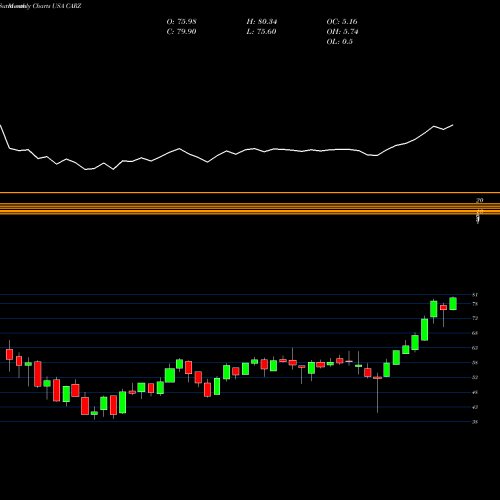Click the 'H: 80.34' high value
The width and height of the screenshot is (500, 500).
point(262,22)
